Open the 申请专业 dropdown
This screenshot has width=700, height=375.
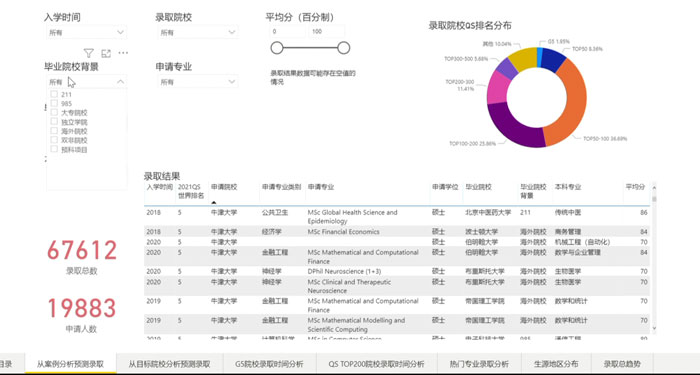pyautogui.click(x=198, y=82)
